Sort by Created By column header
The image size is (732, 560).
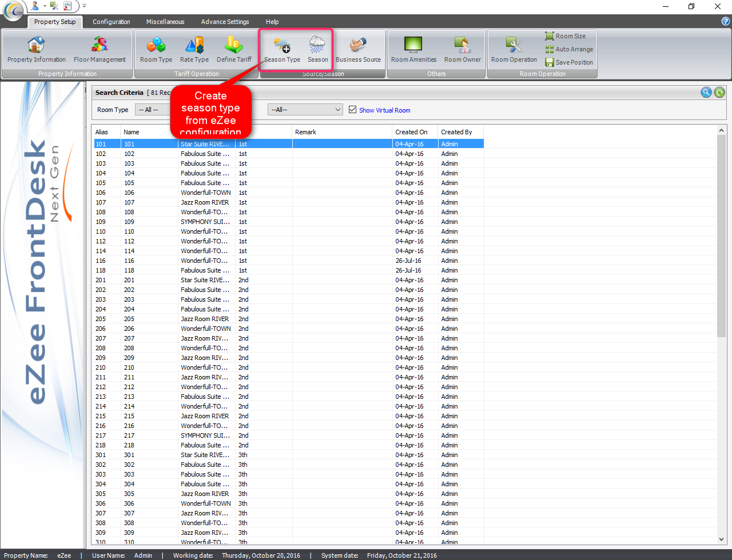(460, 132)
